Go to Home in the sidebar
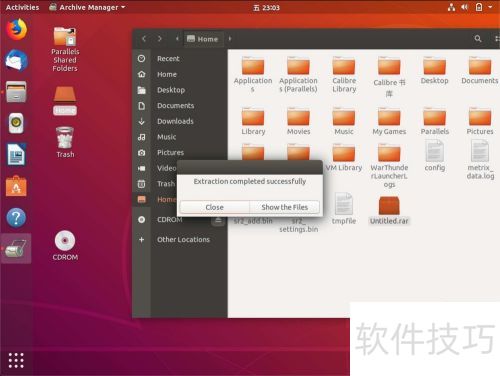The image size is (500, 376). click(x=180, y=74)
